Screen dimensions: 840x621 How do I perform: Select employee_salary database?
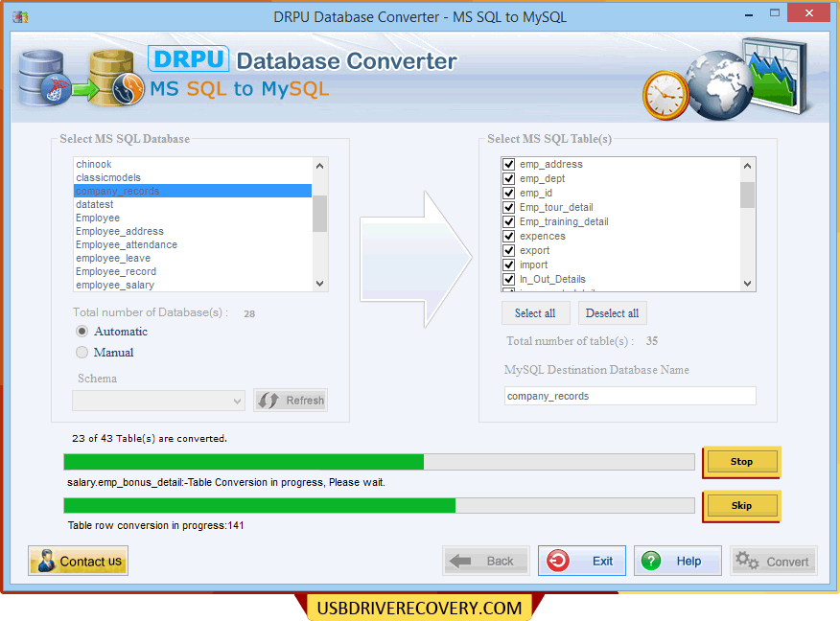coord(193,285)
